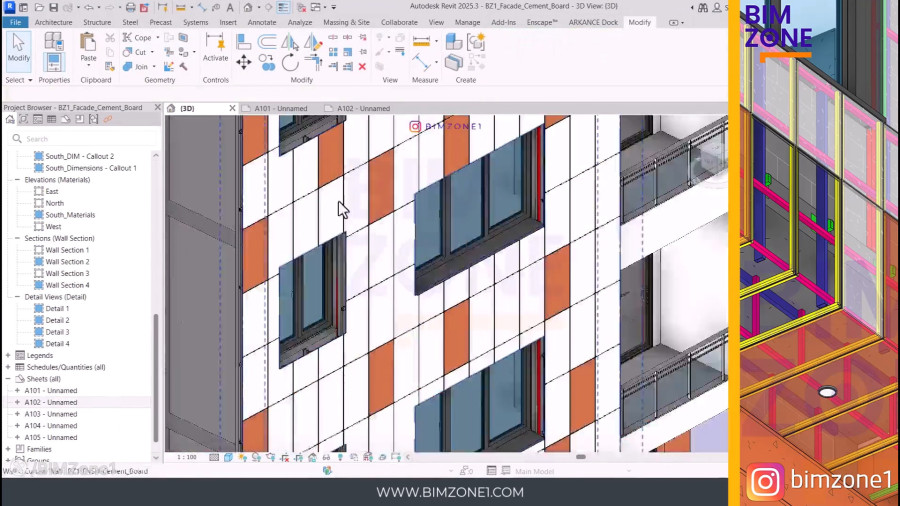Click the Create Assembly icon

coord(453,41)
